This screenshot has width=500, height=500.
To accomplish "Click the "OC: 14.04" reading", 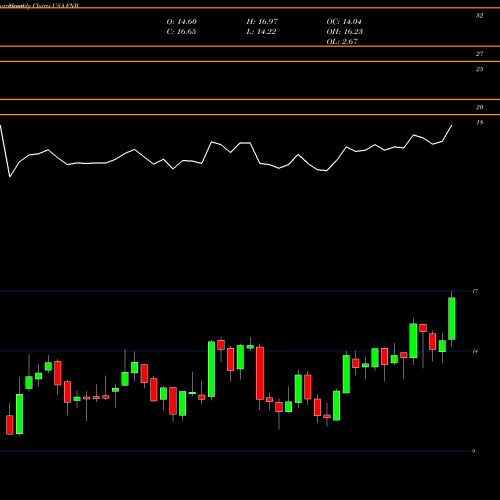I will click(x=344, y=22).
